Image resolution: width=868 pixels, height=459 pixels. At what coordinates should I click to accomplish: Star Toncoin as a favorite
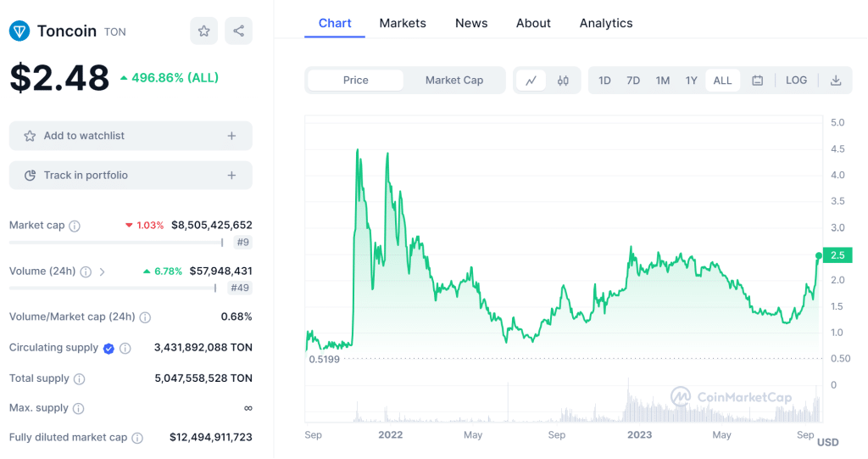203,31
